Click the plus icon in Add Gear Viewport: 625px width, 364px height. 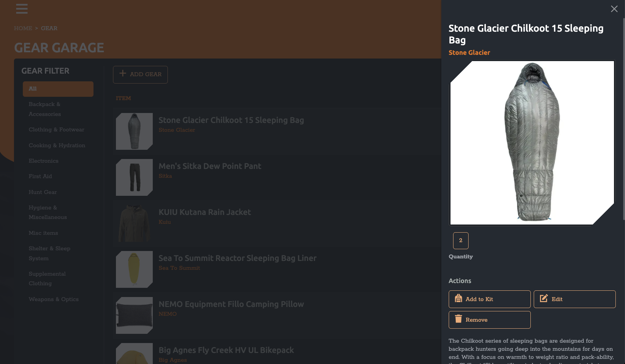click(x=123, y=74)
